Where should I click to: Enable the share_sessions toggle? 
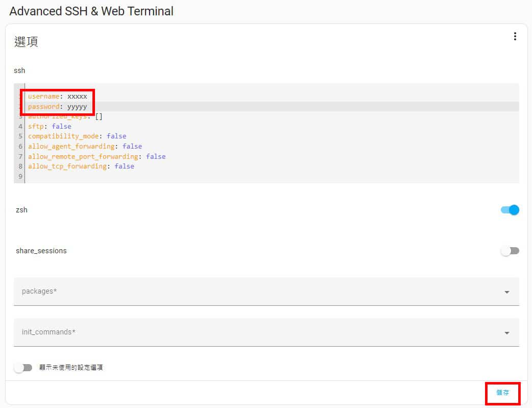point(510,251)
